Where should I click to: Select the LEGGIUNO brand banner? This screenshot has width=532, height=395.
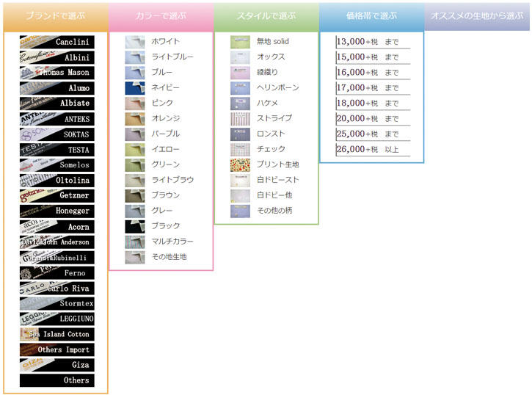coord(56,319)
